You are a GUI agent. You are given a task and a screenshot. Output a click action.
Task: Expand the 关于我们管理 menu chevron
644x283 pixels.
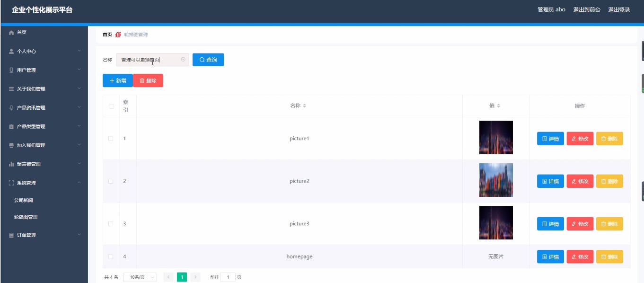point(79,88)
